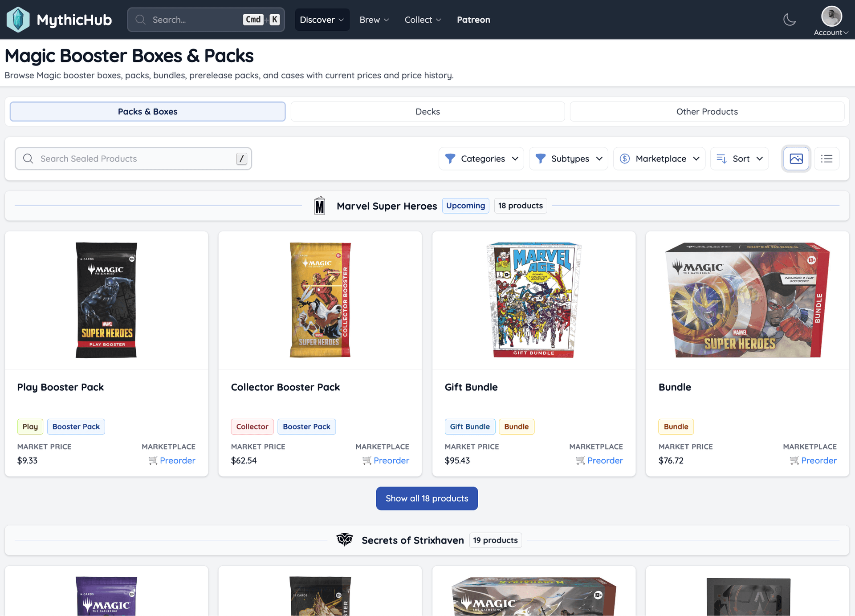The width and height of the screenshot is (855, 616).
Task: Open the Super Heroes Bundle box image
Action: (x=748, y=300)
